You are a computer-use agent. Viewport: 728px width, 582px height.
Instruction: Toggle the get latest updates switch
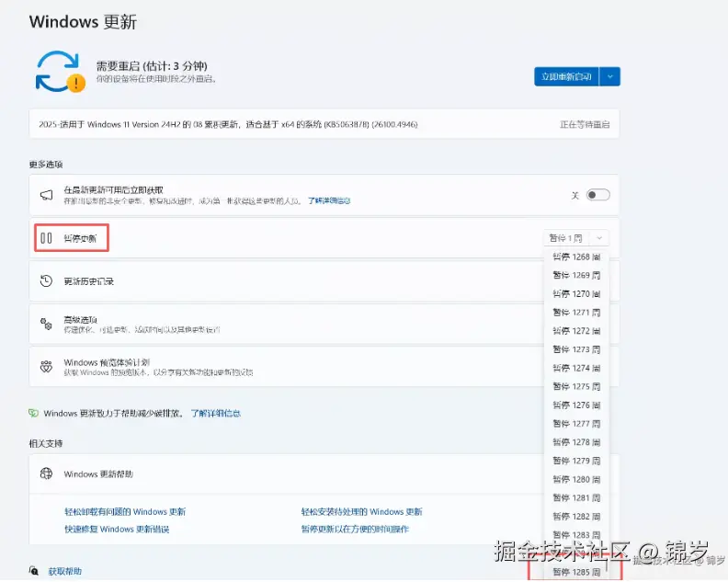(x=598, y=195)
